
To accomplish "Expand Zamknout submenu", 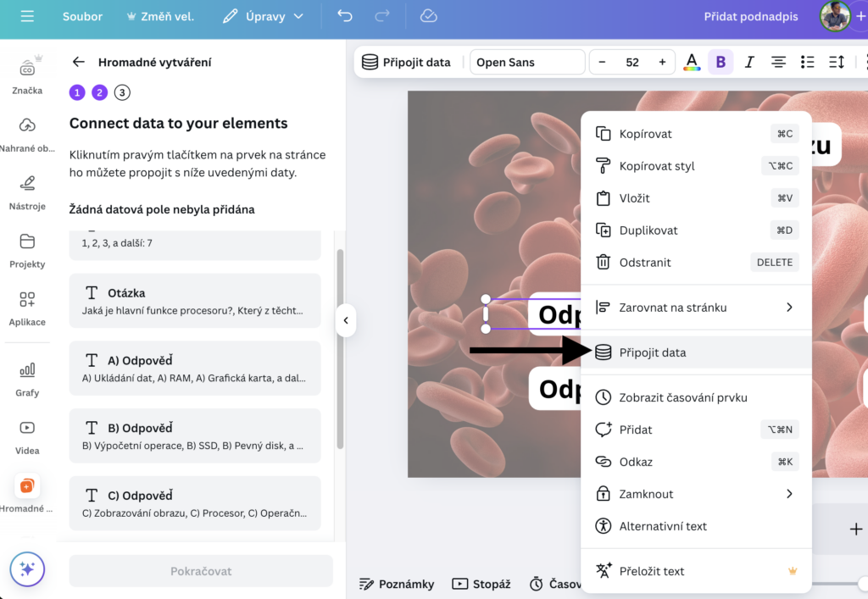I will (697, 494).
